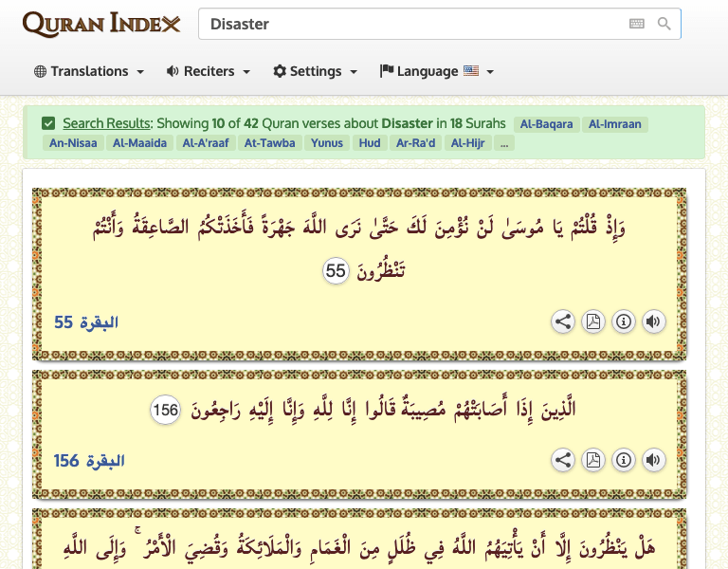Click the Search Results link

click(107, 123)
